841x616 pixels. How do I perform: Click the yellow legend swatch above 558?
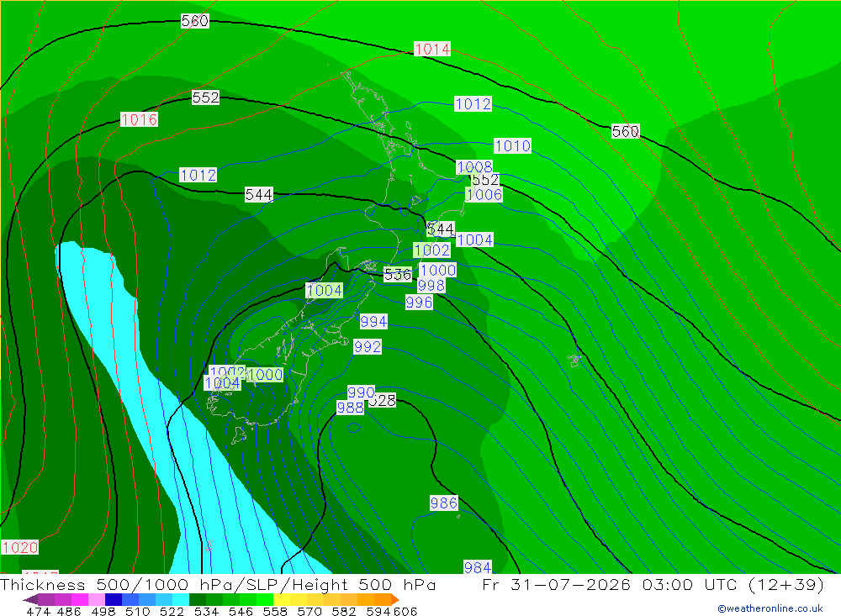coord(282,599)
